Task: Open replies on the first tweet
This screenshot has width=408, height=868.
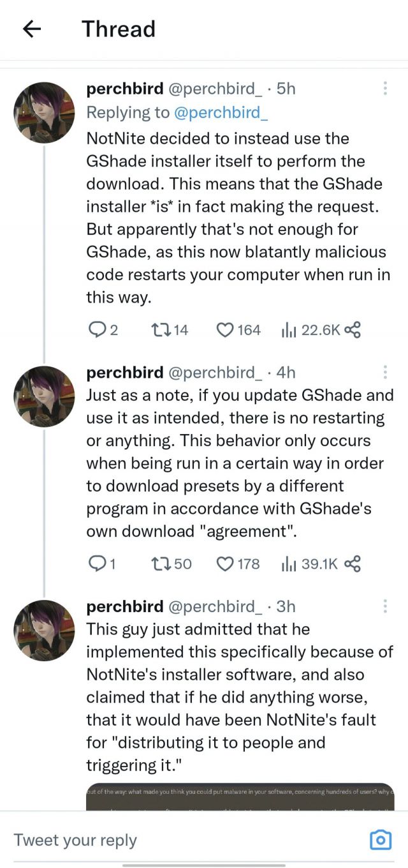Action: pos(99,330)
